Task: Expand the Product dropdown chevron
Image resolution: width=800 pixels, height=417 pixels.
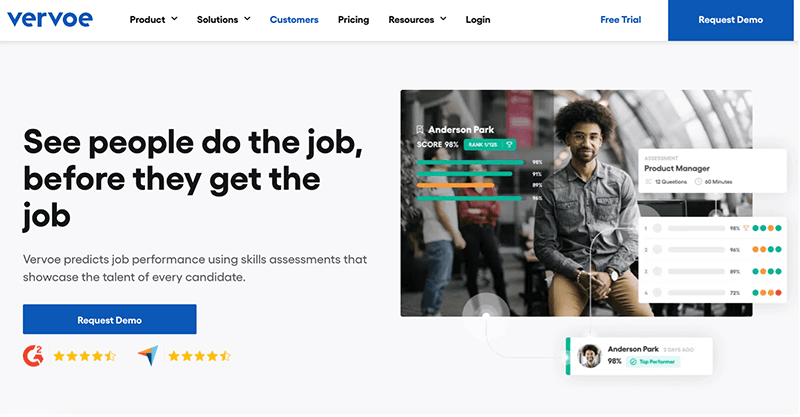Action: [x=174, y=19]
